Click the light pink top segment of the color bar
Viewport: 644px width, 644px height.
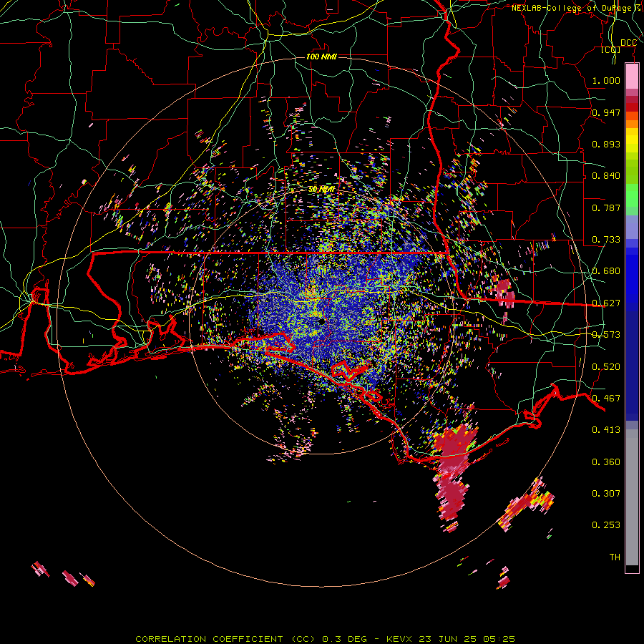(632, 76)
